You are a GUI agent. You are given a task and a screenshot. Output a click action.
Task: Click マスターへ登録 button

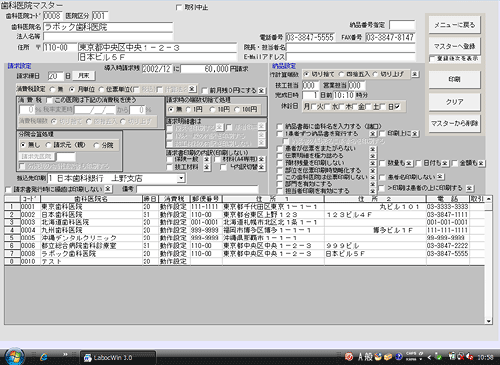(455, 46)
